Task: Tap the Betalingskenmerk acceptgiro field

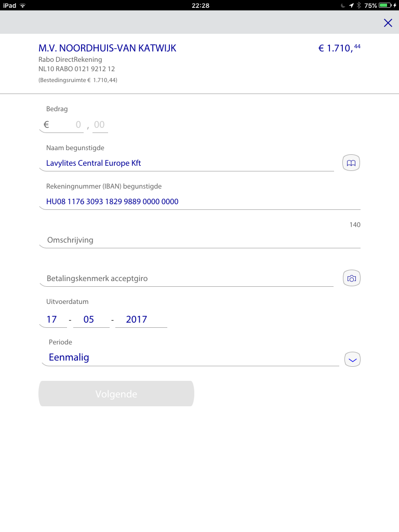Action: [186, 278]
